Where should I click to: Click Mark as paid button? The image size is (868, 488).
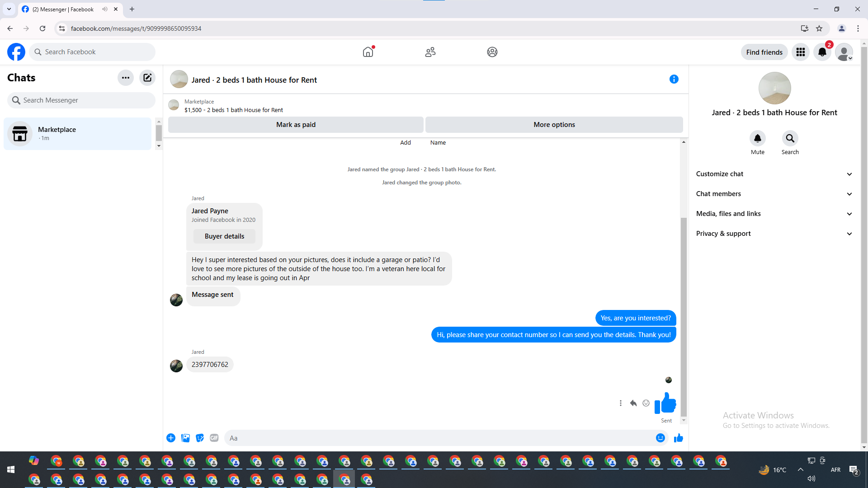(296, 125)
